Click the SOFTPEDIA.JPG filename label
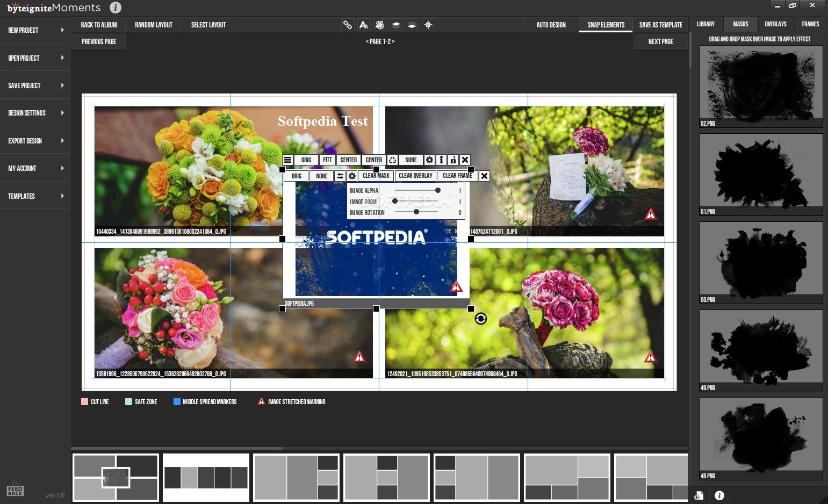This screenshot has height=504, width=828. pyautogui.click(x=299, y=304)
